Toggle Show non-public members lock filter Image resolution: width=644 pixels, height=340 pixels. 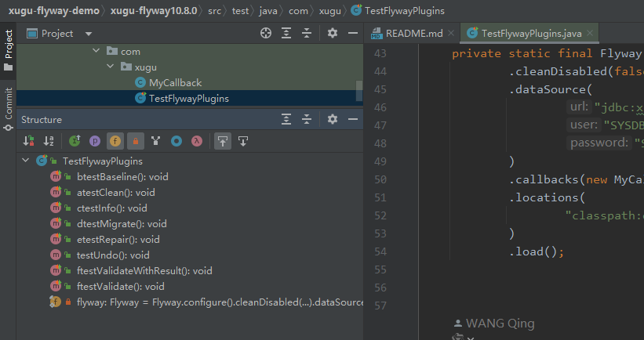click(x=134, y=141)
